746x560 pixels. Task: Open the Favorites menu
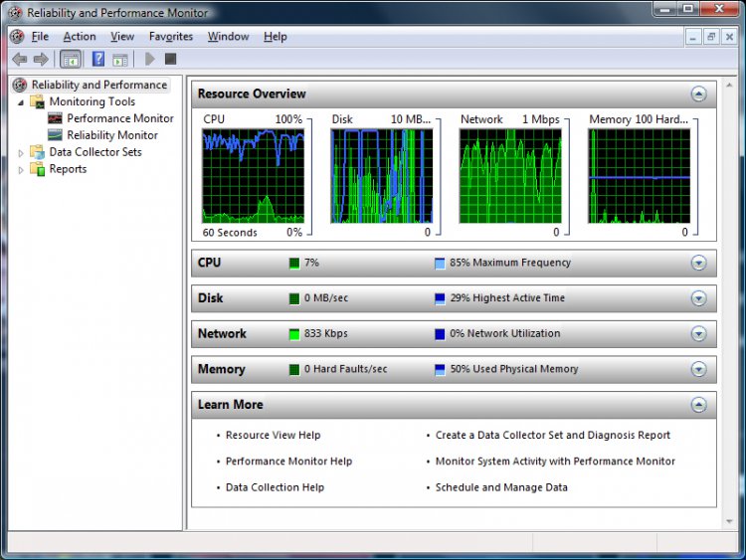pos(171,37)
